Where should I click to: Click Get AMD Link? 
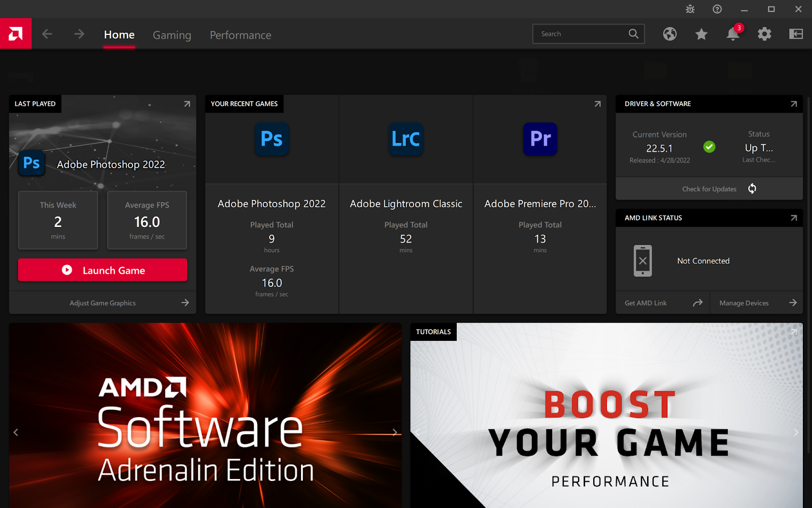646,303
